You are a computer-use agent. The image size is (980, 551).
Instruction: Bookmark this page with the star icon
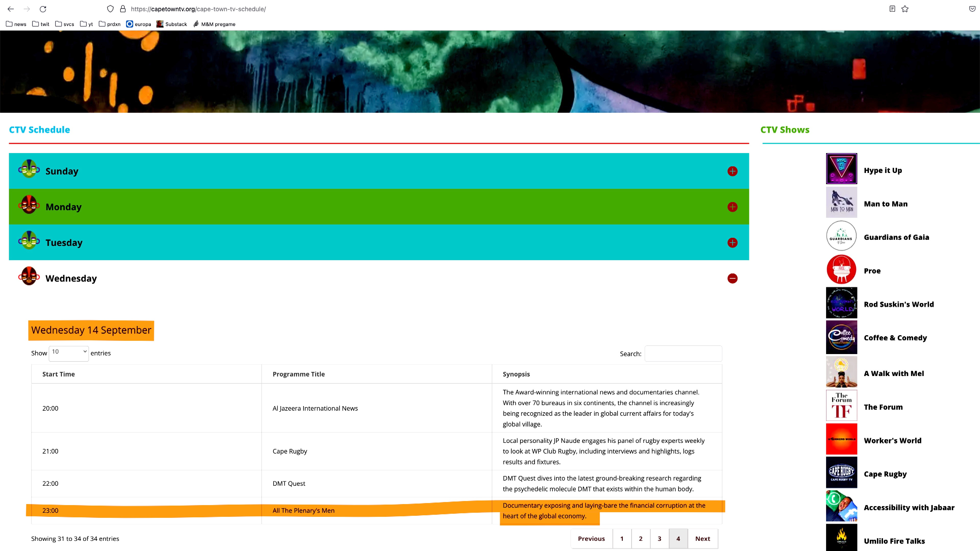905,9
